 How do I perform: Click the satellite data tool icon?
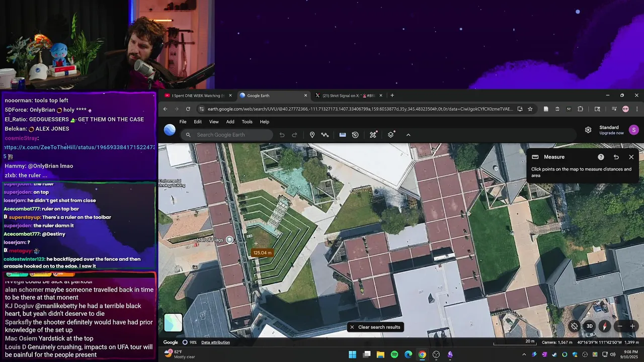tap(373, 135)
